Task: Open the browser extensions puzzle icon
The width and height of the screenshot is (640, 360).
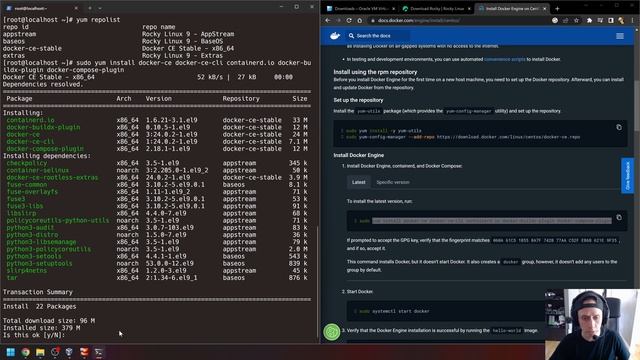Action: coord(589,20)
